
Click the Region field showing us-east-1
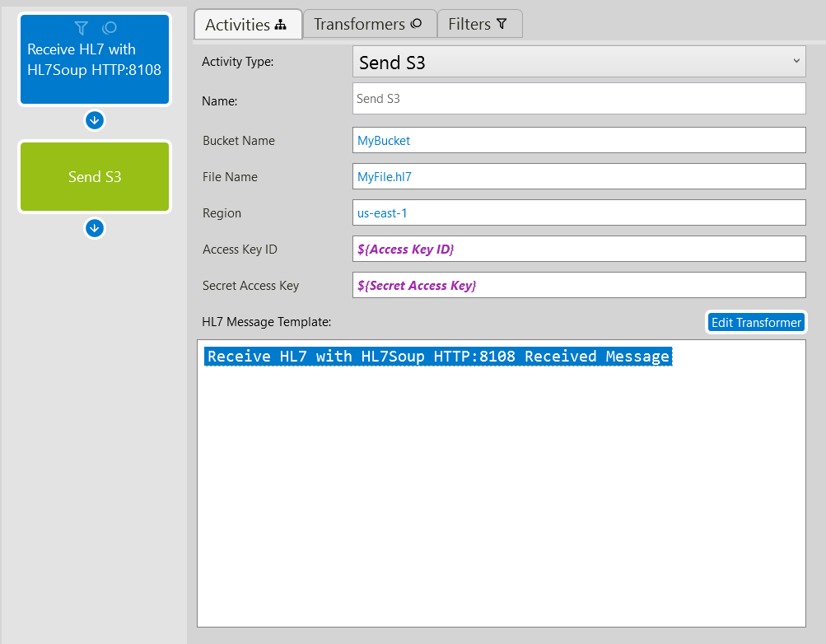pos(579,212)
